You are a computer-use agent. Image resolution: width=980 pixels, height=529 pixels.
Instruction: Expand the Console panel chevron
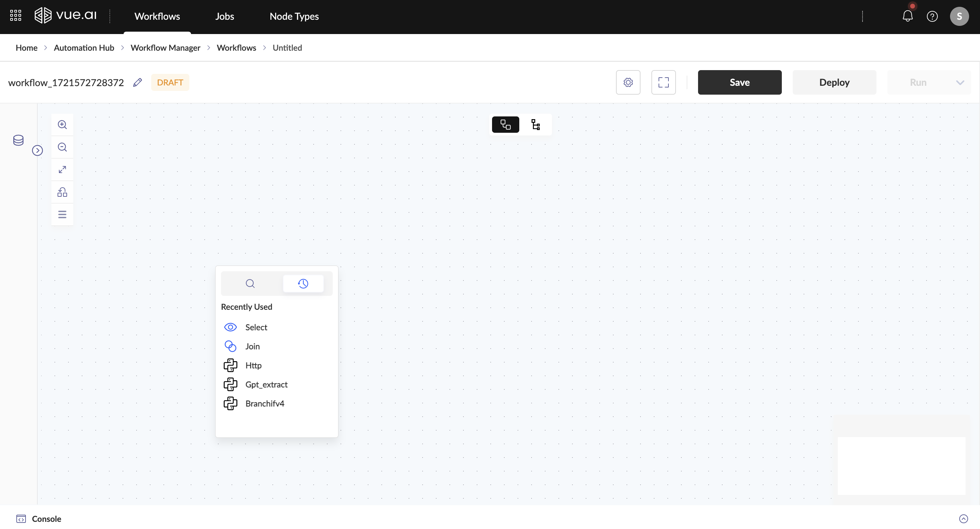coord(963,519)
